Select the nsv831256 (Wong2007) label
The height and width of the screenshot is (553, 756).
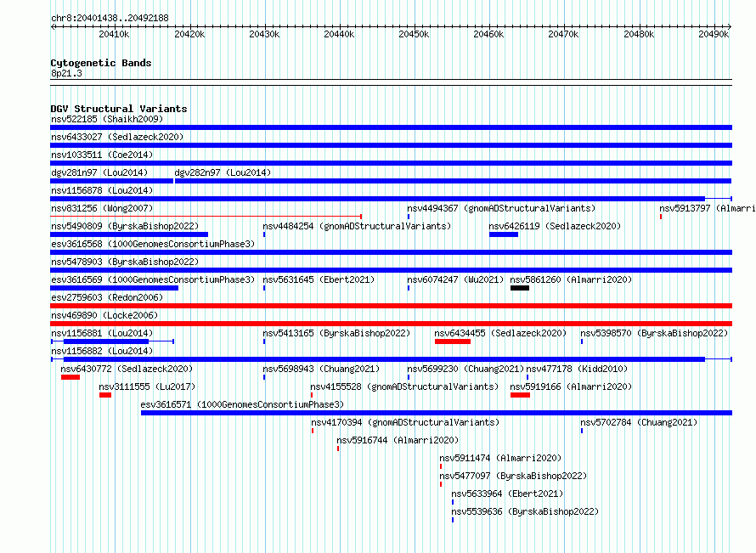tap(102, 208)
